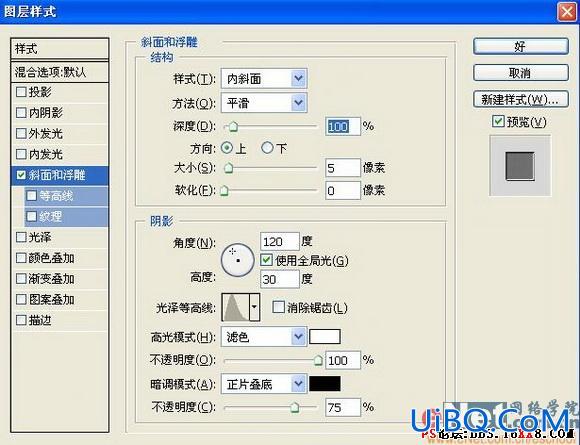
Task: Open the 纹理 sub-item row
Action: point(66,216)
